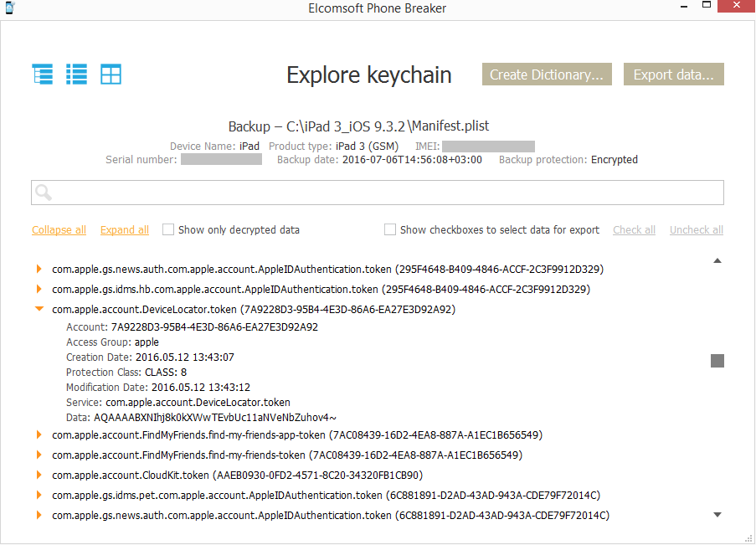Click the Expand all link
The image size is (756, 545).
tap(125, 230)
